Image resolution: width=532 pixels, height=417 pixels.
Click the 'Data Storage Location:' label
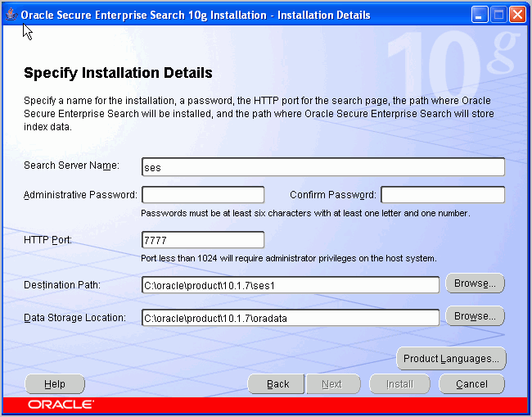(74, 318)
